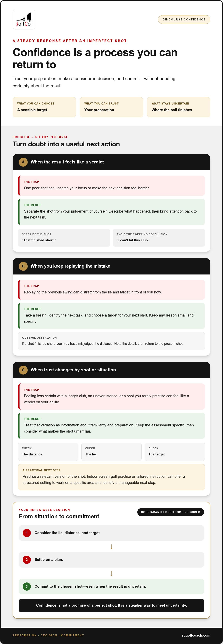Click the arrow below step one
The width and height of the screenshot is (223, 644).
pos(111,547)
